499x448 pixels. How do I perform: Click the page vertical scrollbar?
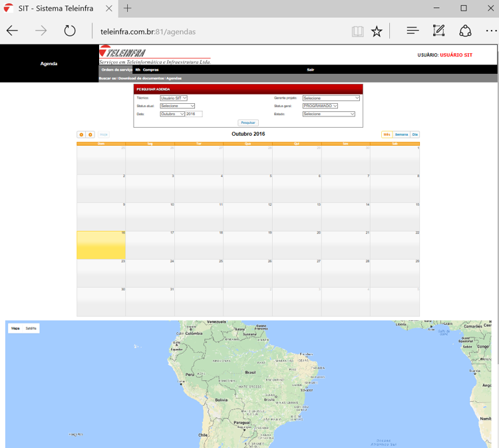coord(498,204)
